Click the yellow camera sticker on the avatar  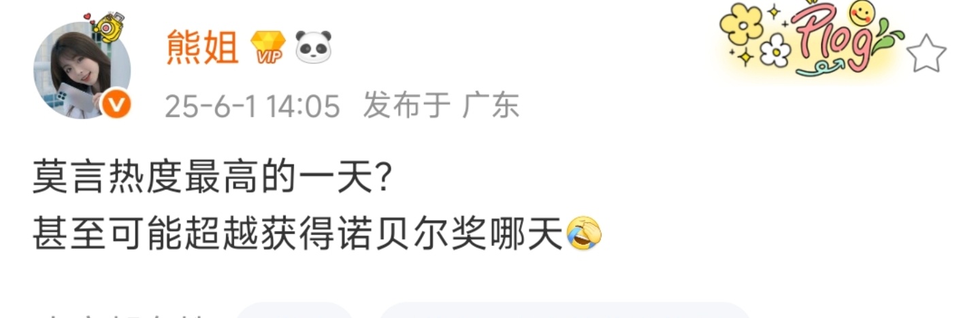[109, 26]
